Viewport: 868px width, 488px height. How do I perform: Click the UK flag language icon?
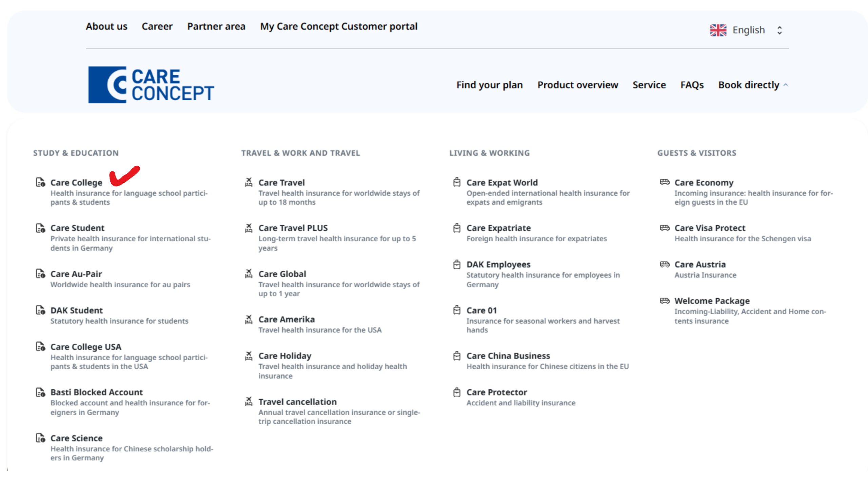[718, 30]
